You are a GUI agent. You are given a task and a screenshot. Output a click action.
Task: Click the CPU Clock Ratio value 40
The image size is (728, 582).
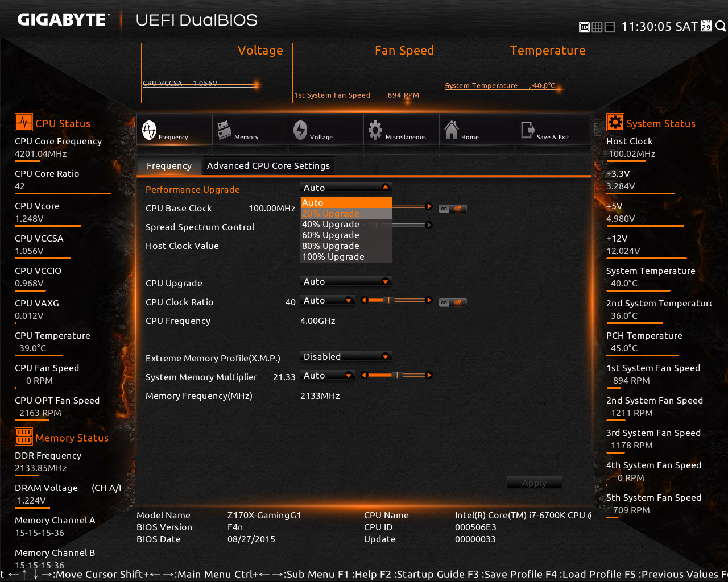point(291,302)
